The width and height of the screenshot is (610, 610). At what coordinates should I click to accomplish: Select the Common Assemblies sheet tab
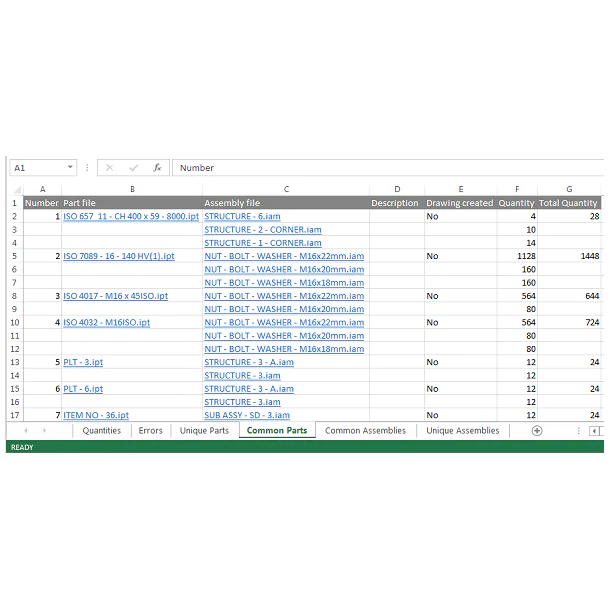pos(365,431)
